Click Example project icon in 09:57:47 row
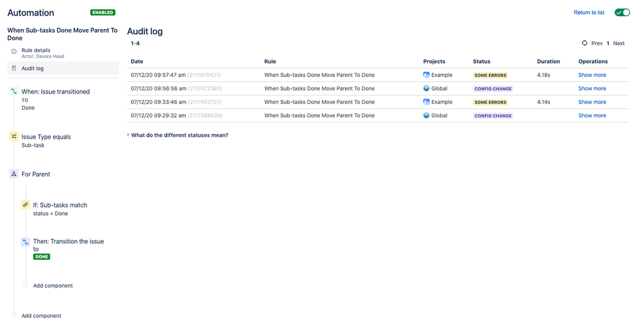644x332 pixels. click(x=426, y=75)
